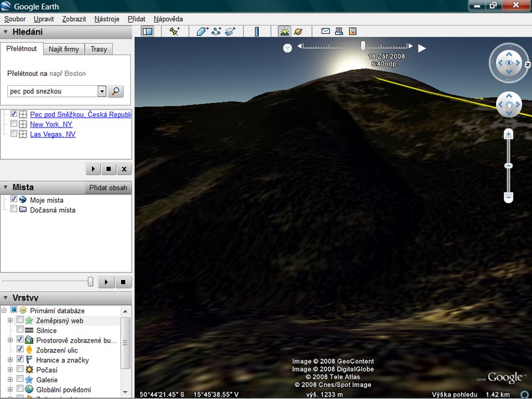The image size is (532, 399).
Task: Click the time slider thumb
Action: pos(363,46)
